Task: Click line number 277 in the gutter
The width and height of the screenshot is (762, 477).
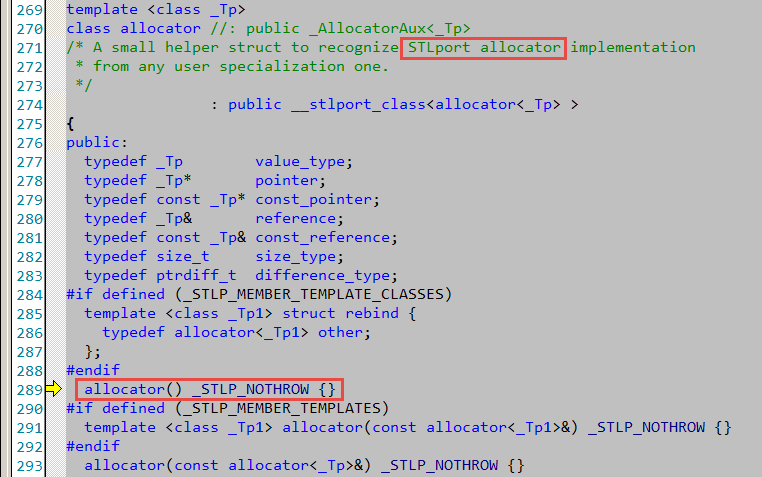Action: [30, 162]
